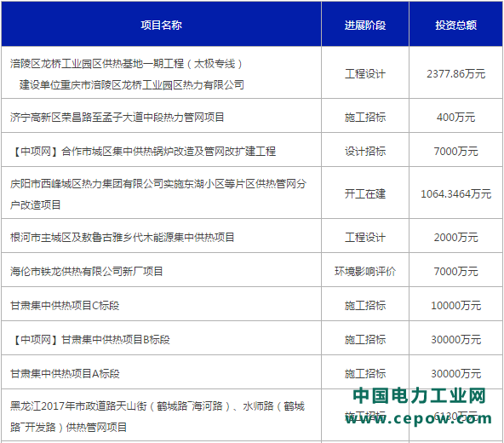The image size is (504, 443).
Task: Select the 10000万元 investment cell
Action: pos(455,305)
